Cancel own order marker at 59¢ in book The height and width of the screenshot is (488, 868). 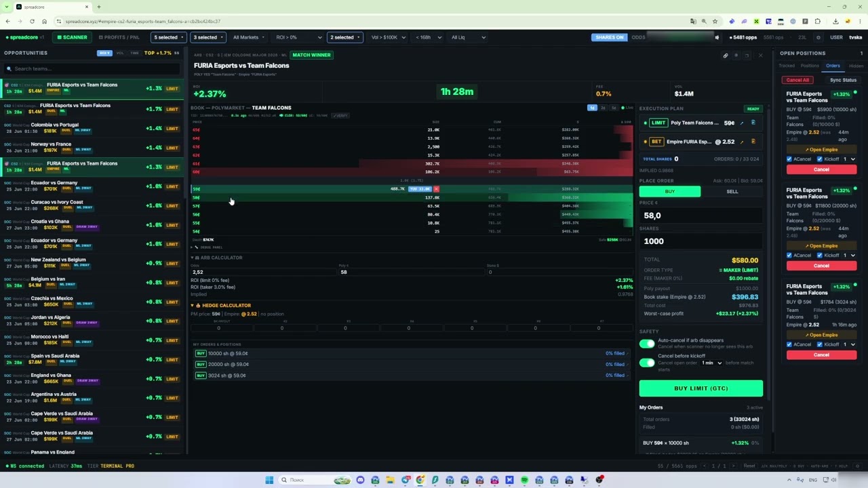(x=436, y=189)
